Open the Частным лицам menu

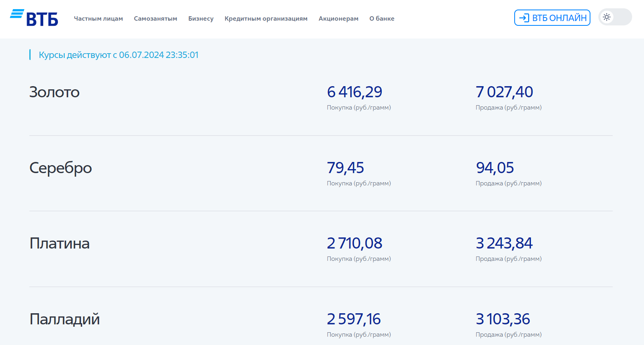[98, 19]
